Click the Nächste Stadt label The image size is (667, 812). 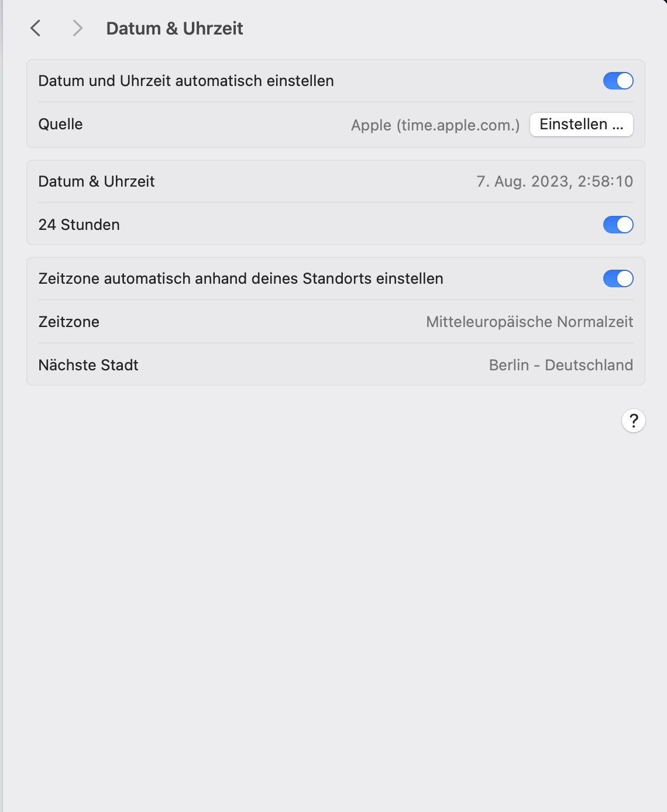pos(88,365)
